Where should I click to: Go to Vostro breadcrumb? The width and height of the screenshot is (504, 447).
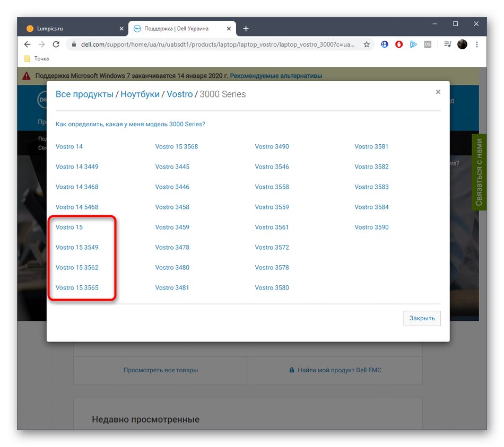pyautogui.click(x=179, y=94)
